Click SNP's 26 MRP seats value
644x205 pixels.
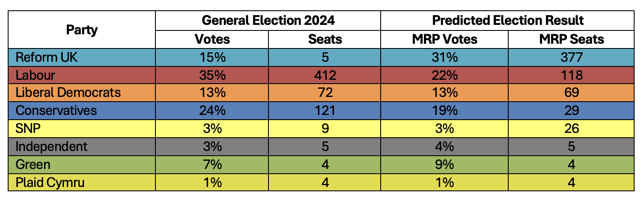pos(571,129)
